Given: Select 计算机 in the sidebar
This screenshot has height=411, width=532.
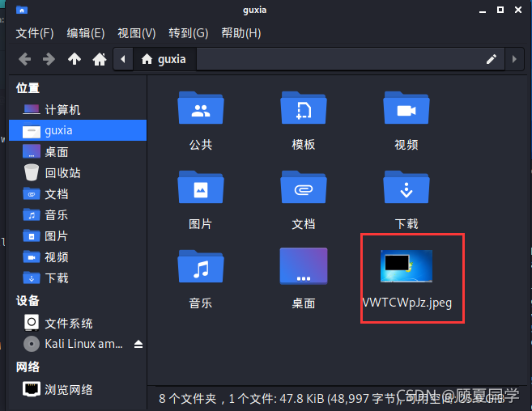Looking at the screenshot, I should pos(78,109).
